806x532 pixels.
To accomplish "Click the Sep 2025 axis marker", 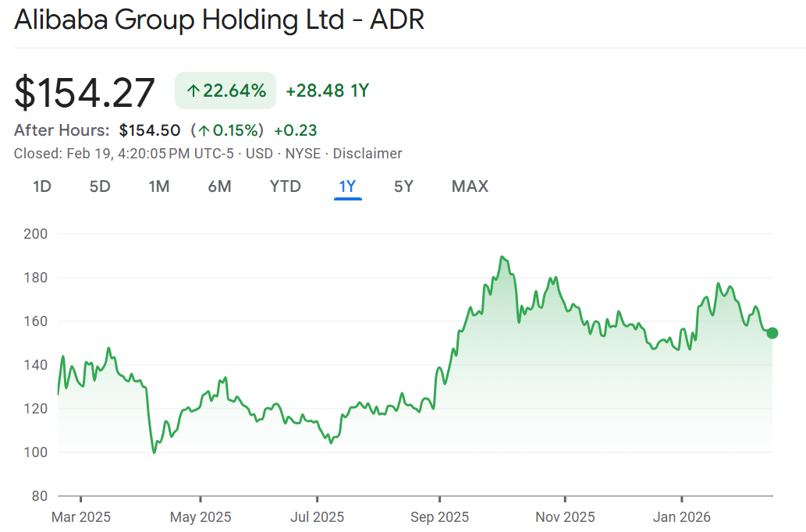I will [439, 516].
